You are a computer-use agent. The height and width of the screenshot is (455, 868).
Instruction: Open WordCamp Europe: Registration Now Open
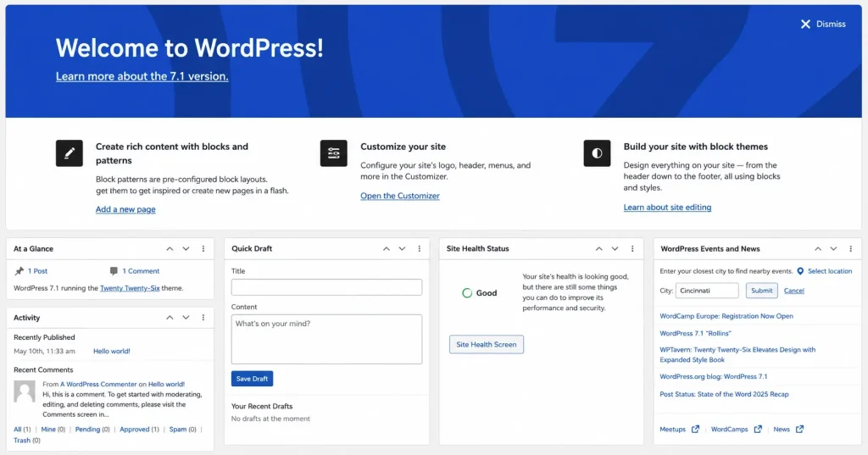[x=726, y=316]
